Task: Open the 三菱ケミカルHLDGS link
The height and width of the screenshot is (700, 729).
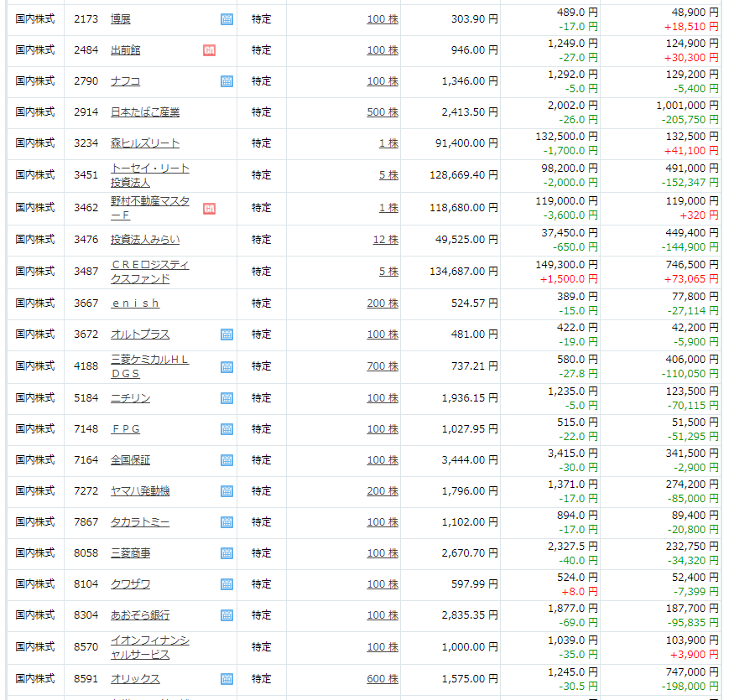Action: click(x=149, y=366)
